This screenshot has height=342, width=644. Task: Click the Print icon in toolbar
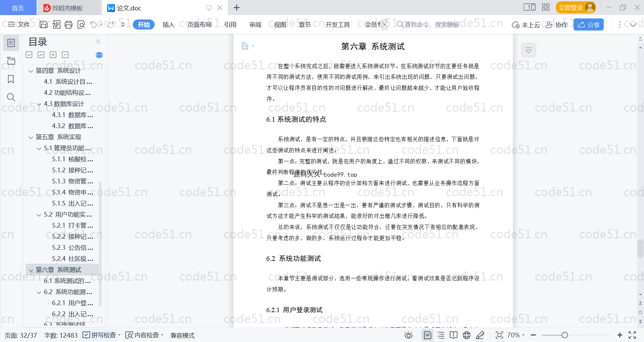click(x=68, y=24)
